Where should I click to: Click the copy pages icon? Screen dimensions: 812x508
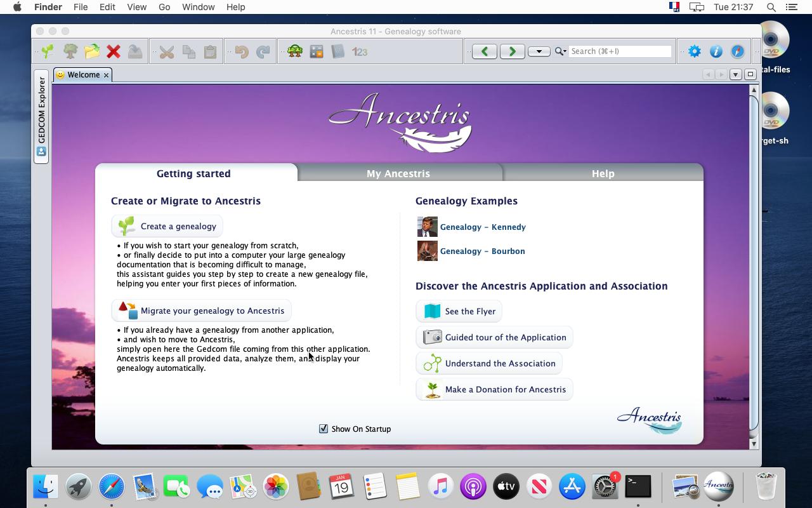pyautogui.click(x=188, y=52)
